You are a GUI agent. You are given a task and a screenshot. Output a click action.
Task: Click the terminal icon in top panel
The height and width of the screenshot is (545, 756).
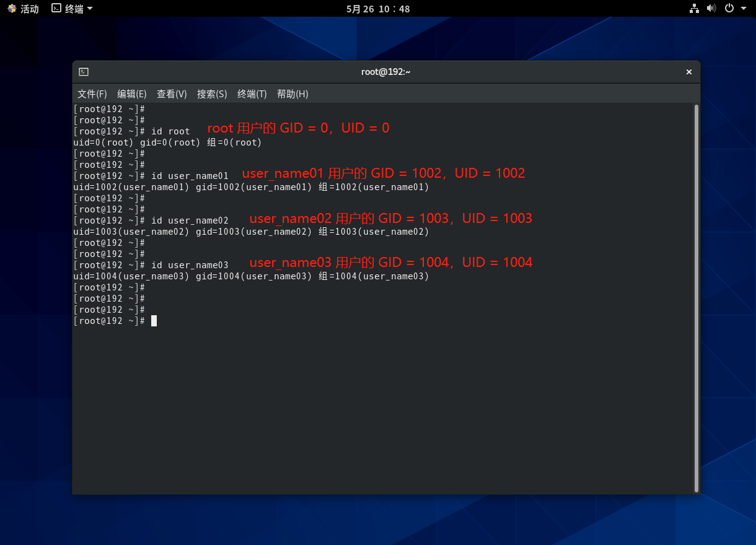[56, 9]
